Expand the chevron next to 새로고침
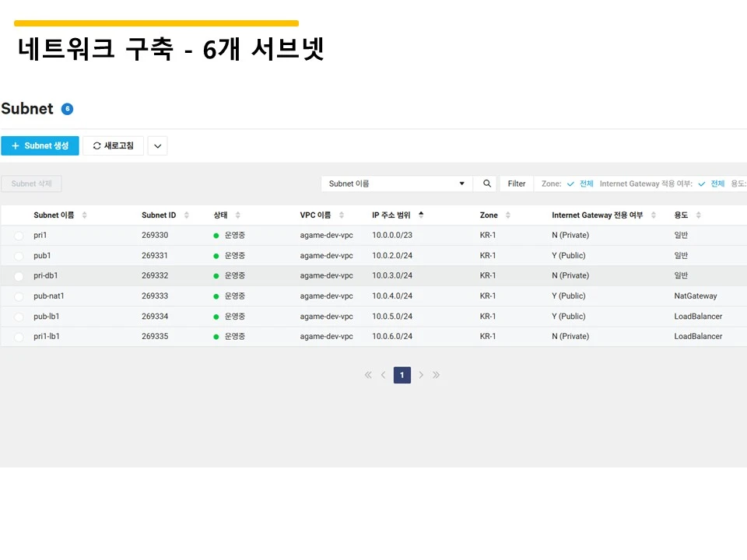 [x=157, y=145]
